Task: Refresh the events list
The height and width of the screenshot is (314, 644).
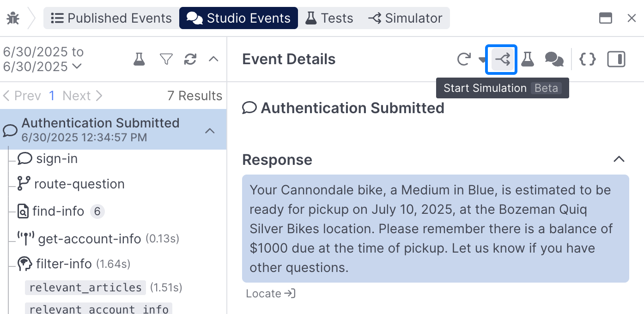Action: [190, 59]
